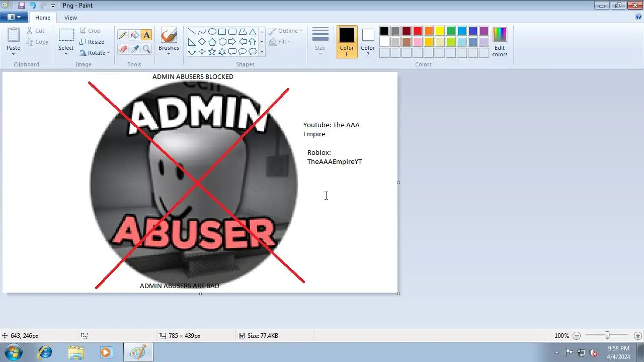The image size is (644, 362).
Task: Pick the green color swatch
Action: pos(451,31)
